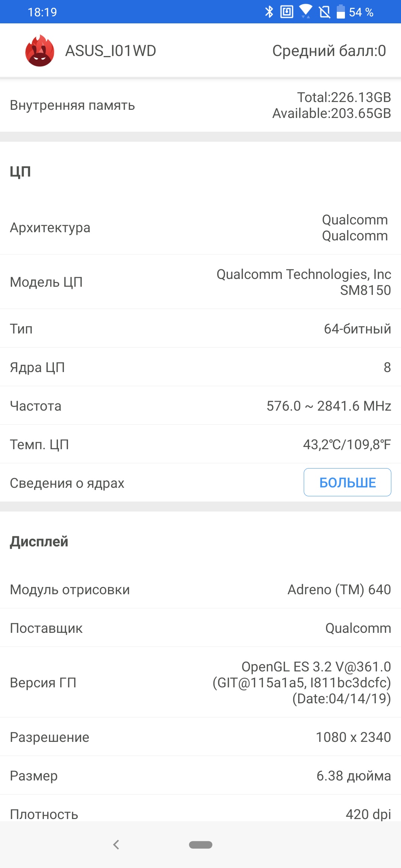Viewport: 401px width, 868px height.
Task: Tap the no-SIM card status icon
Action: tap(325, 12)
